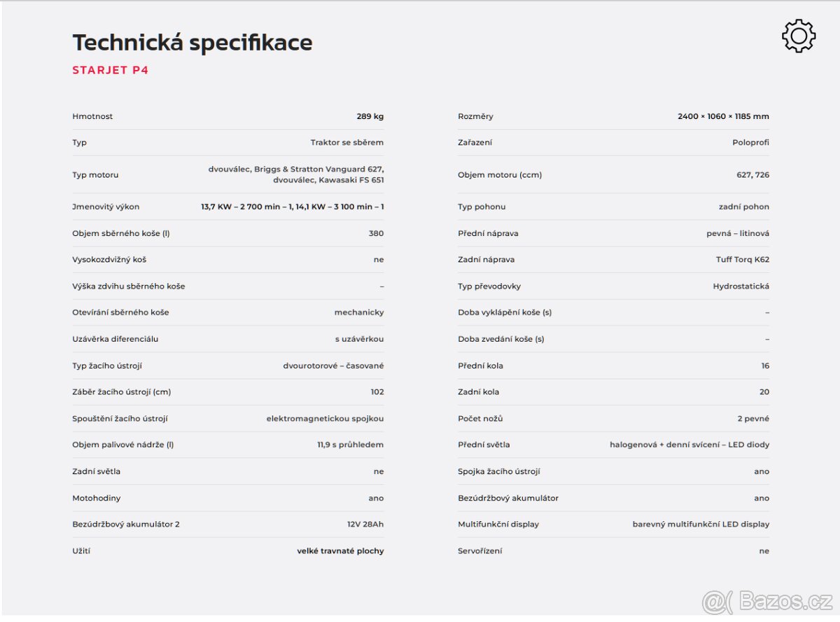This screenshot has height=622, width=840.
Task: Click the Užití value velké travnaté plochy
Action: 341,551
